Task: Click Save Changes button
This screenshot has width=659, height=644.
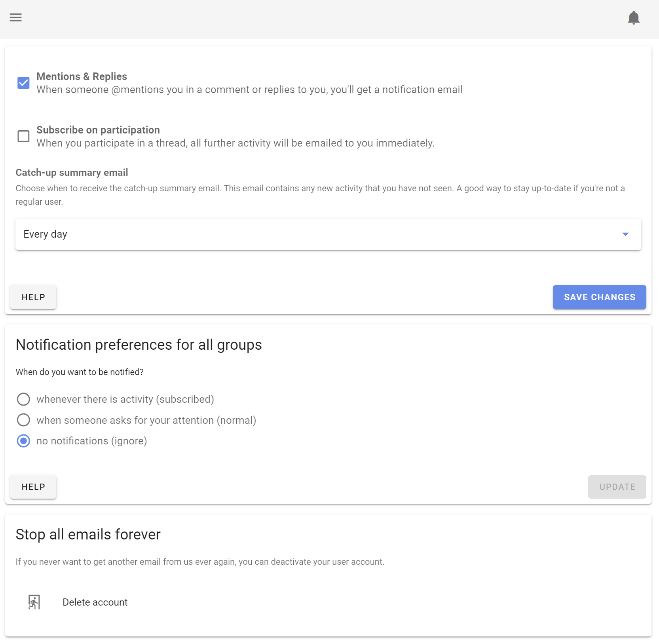Action: tap(599, 297)
